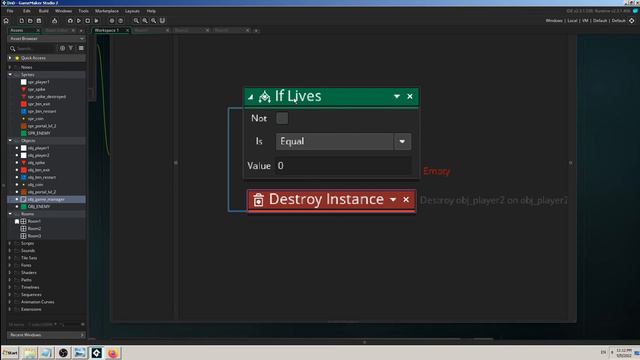Click asset browser search magnifier icon
The image size is (640, 360).
click(13, 49)
